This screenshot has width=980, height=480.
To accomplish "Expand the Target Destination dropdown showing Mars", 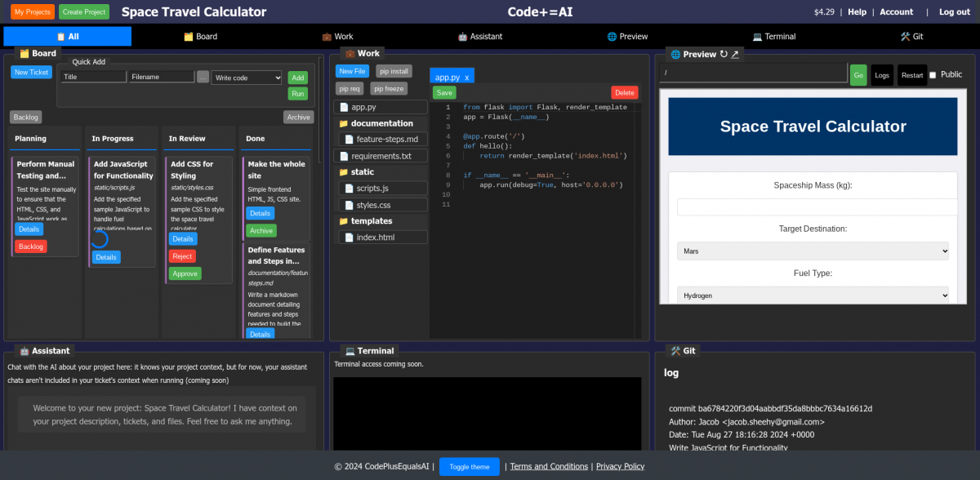I will coord(813,251).
